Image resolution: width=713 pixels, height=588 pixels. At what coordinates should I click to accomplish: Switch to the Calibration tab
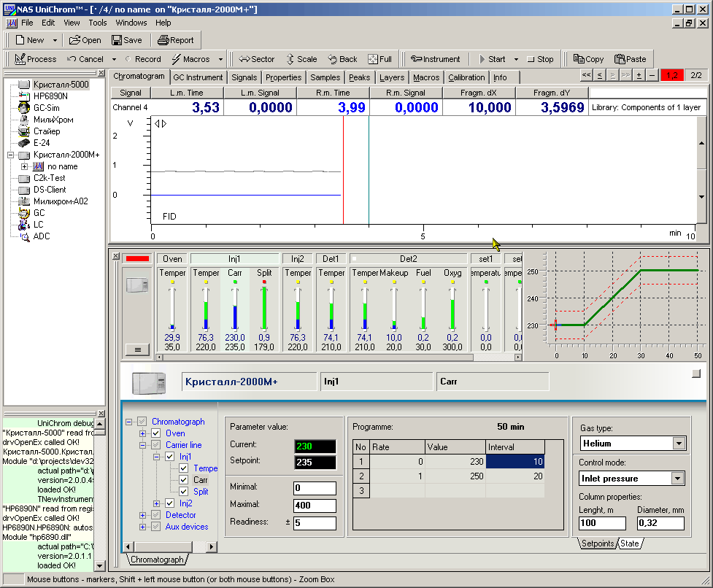(x=466, y=78)
